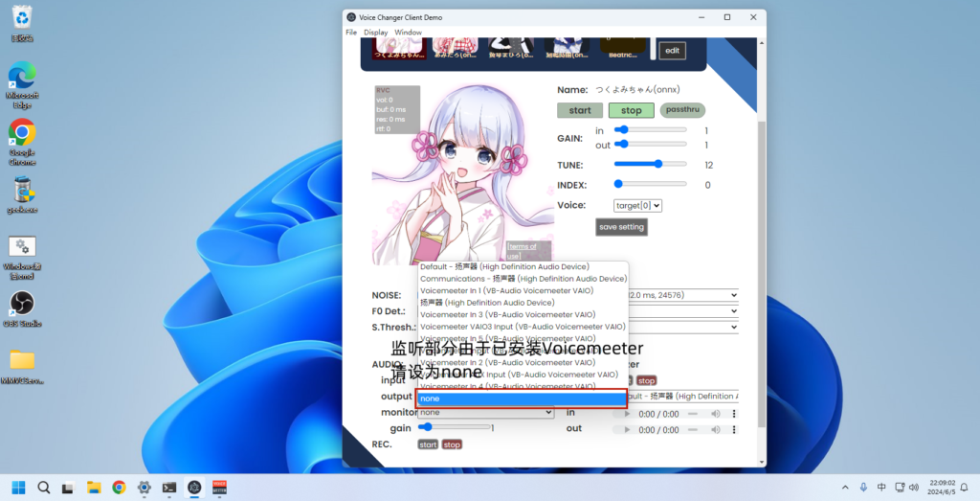Open File Explorer from the taskbar
980x501 pixels.
point(94,488)
